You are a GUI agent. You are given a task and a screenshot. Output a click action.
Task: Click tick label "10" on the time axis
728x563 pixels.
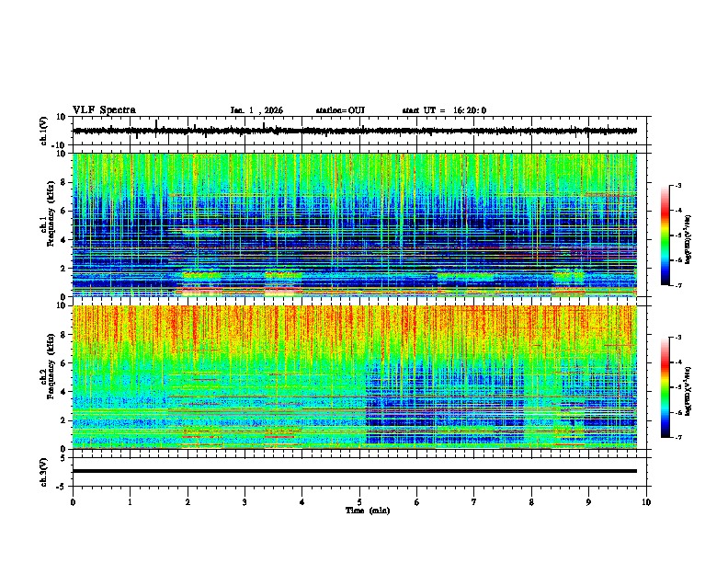(646, 502)
